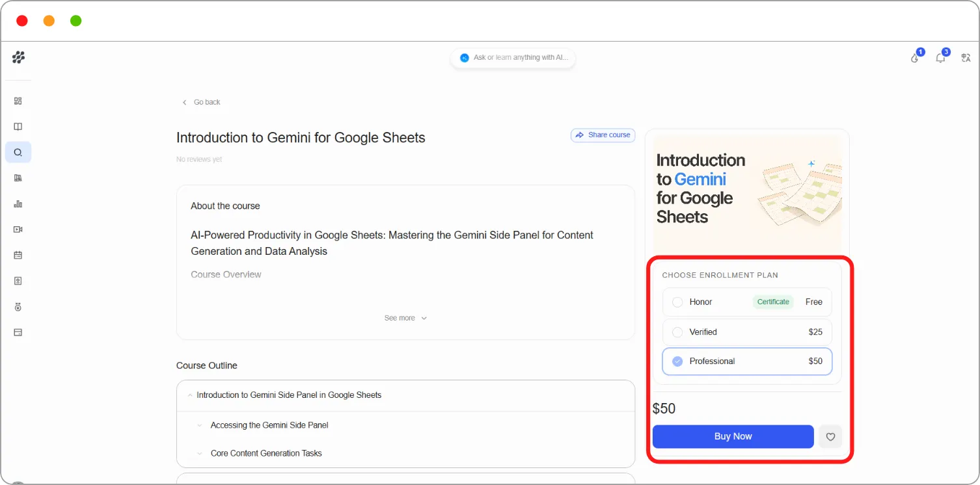Click the large $50 total above Buy Now
This screenshot has height=485, width=980.
pyautogui.click(x=664, y=408)
